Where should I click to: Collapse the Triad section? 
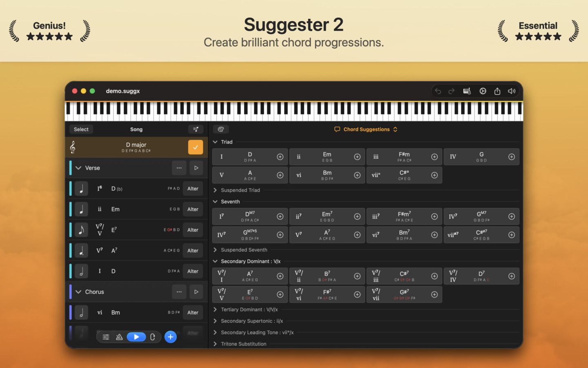coord(215,142)
